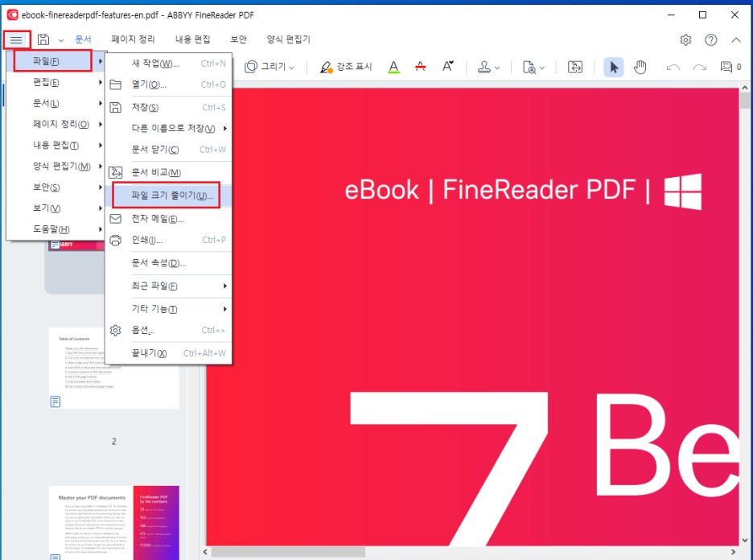This screenshot has width=753, height=560.
Task: Open the hamburger main menu button
Action: point(16,40)
